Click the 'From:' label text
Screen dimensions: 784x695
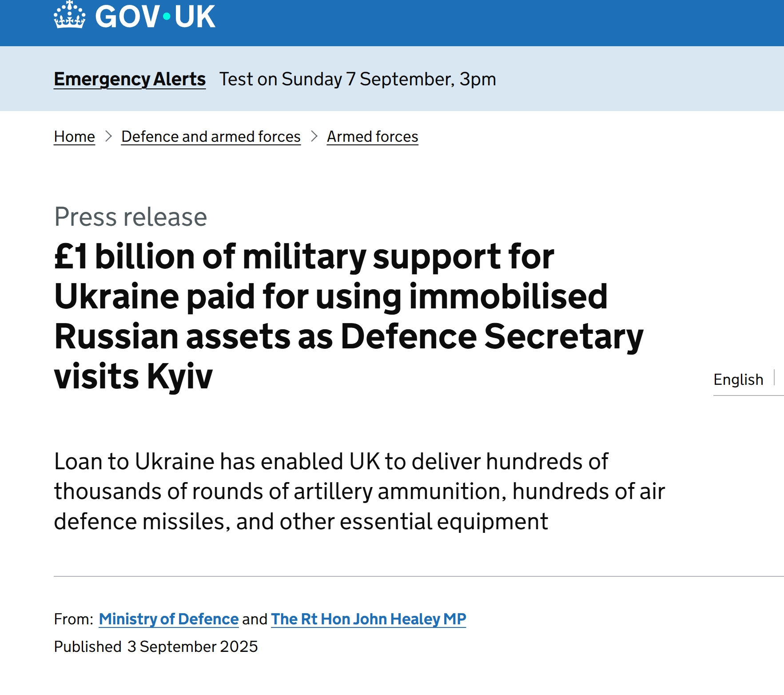tap(73, 619)
